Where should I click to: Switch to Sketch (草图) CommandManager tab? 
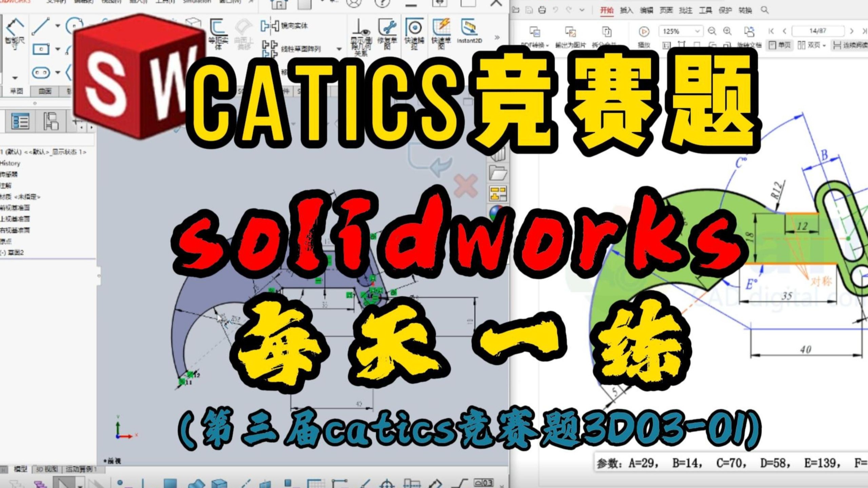click(16, 91)
